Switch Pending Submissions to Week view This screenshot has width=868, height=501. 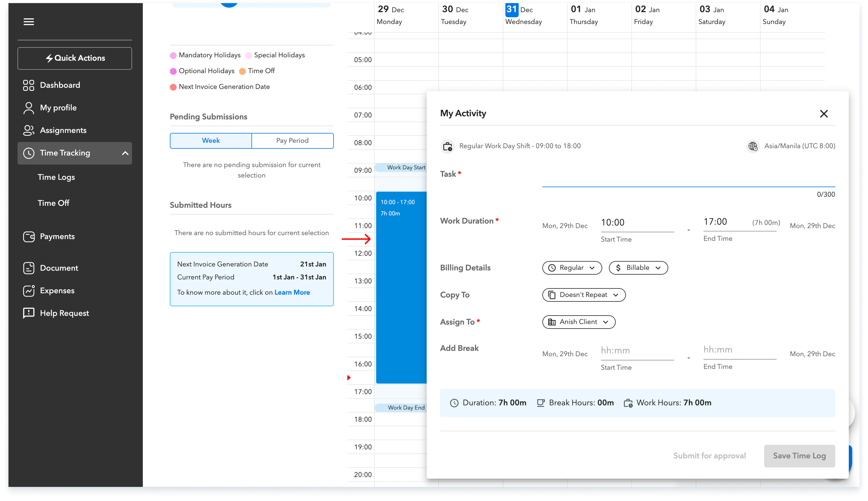211,141
